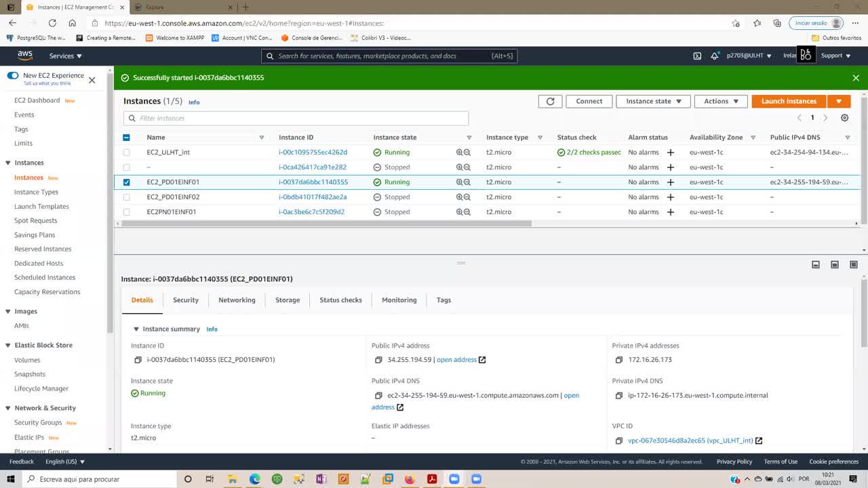Open the Support dropdown
Image resolution: width=868 pixels, height=488 pixels.
tap(835, 56)
